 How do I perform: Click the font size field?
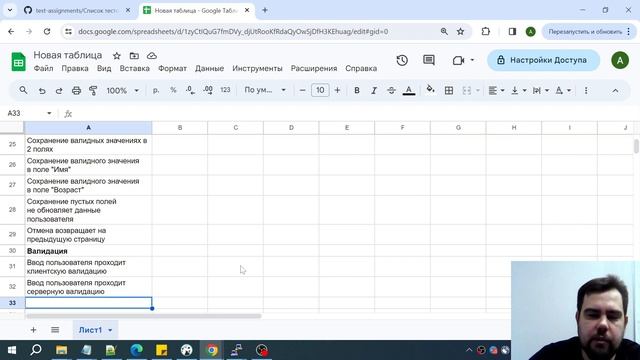320,90
